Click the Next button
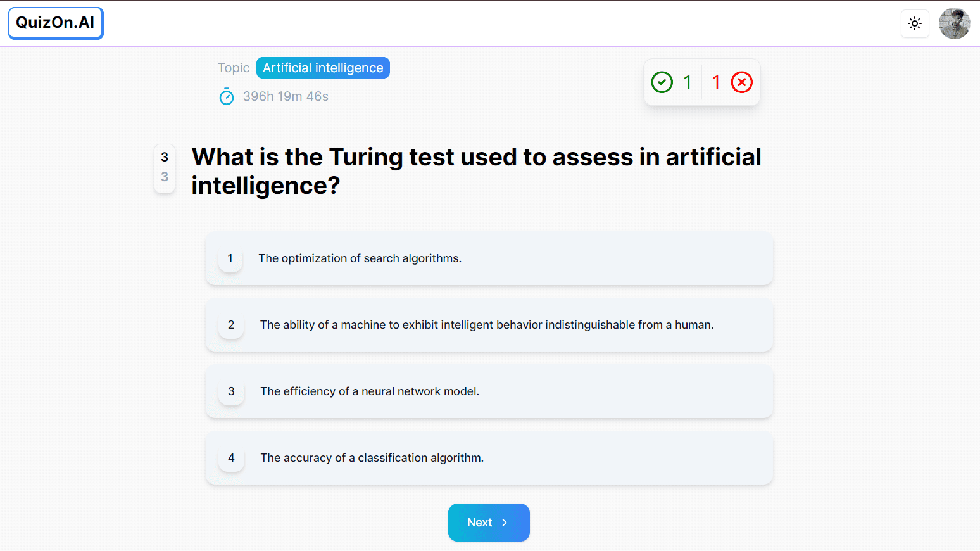The width and height of the screenshot is (980, 551). [x=489, y=522]
